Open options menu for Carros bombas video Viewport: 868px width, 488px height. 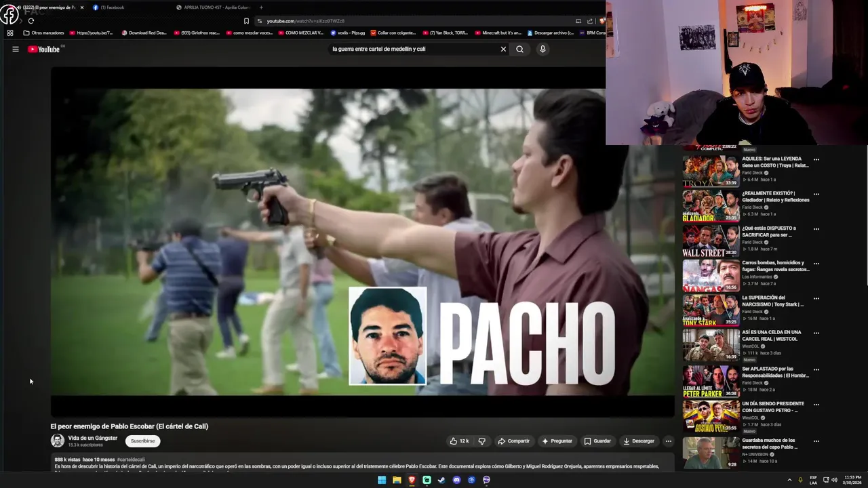pyautogui.click(x=816, y=264)
